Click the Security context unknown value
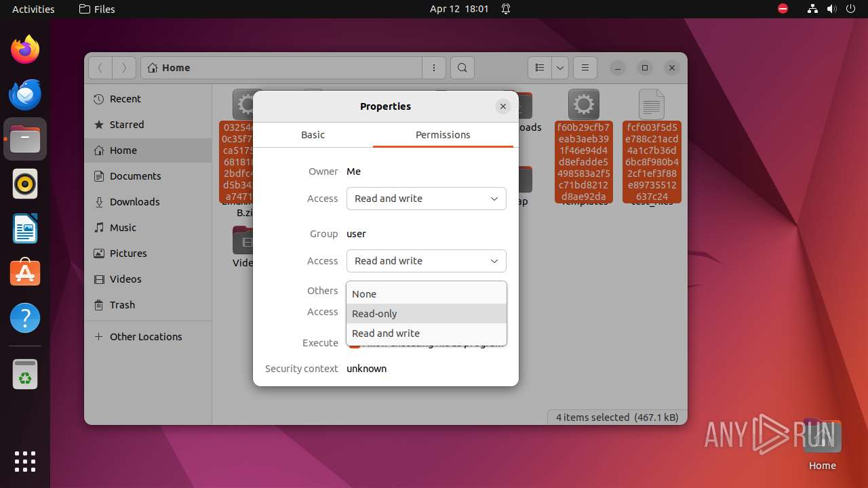The image size is (868, 488). pyautogui.click(x=367, y=369)
